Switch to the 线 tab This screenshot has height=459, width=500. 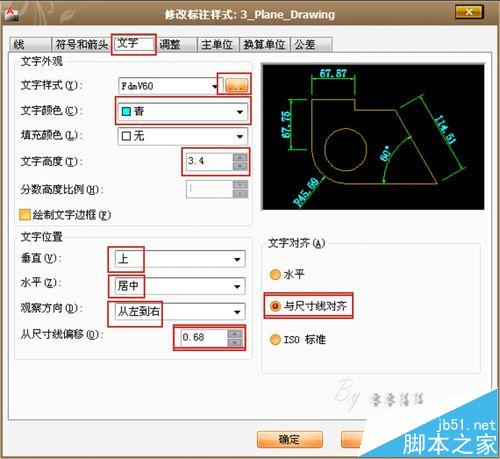(x=30, y=44)
